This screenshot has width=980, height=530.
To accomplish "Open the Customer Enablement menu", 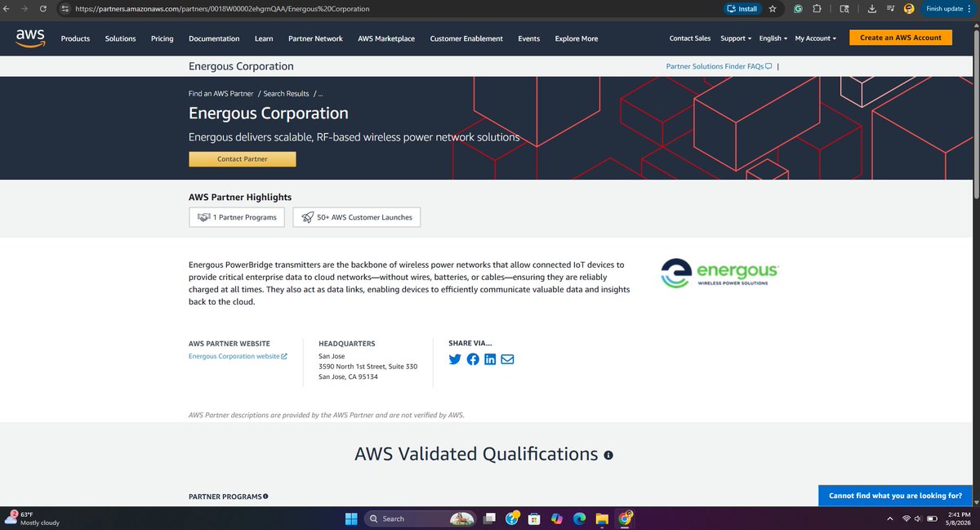I will click(466, 38).
